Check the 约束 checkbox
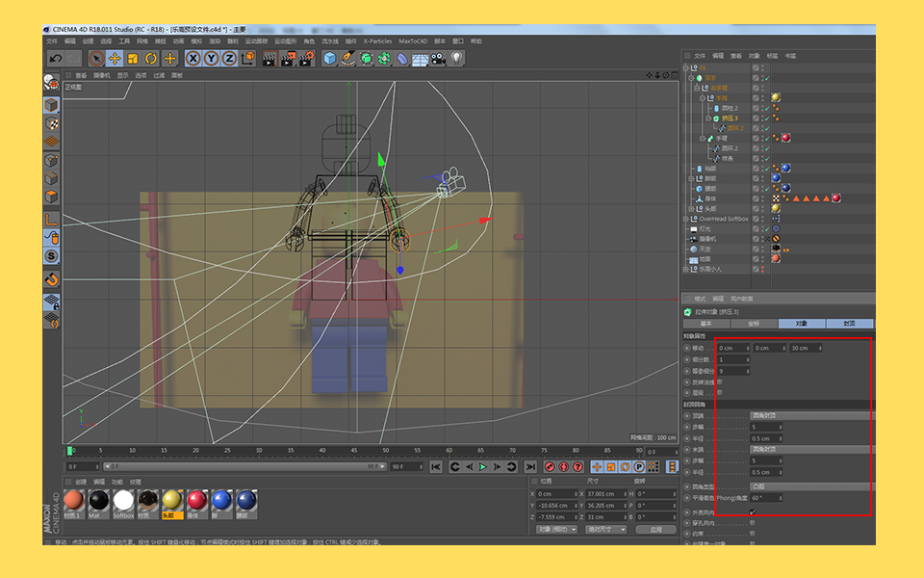 pyautogui.click(x=753, y=533)
